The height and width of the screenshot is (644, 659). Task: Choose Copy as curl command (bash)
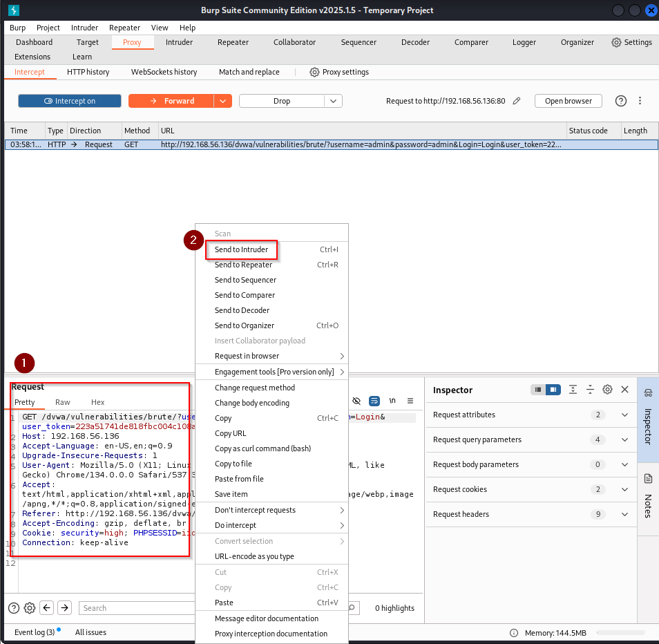coord(272,448)
